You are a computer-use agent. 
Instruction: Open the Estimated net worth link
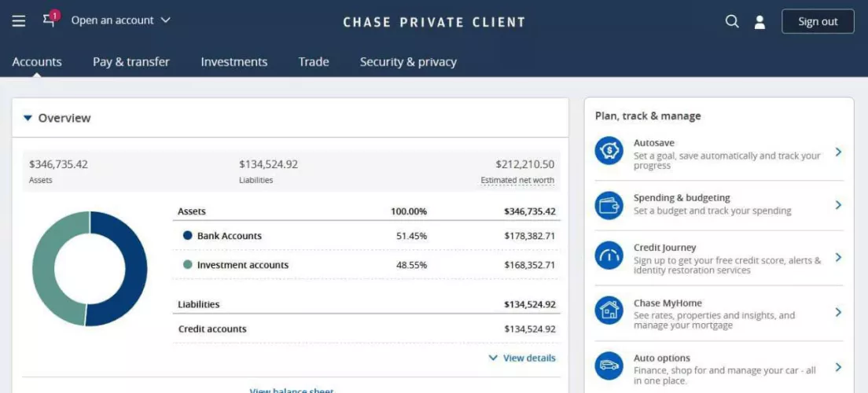click(517, 180)
